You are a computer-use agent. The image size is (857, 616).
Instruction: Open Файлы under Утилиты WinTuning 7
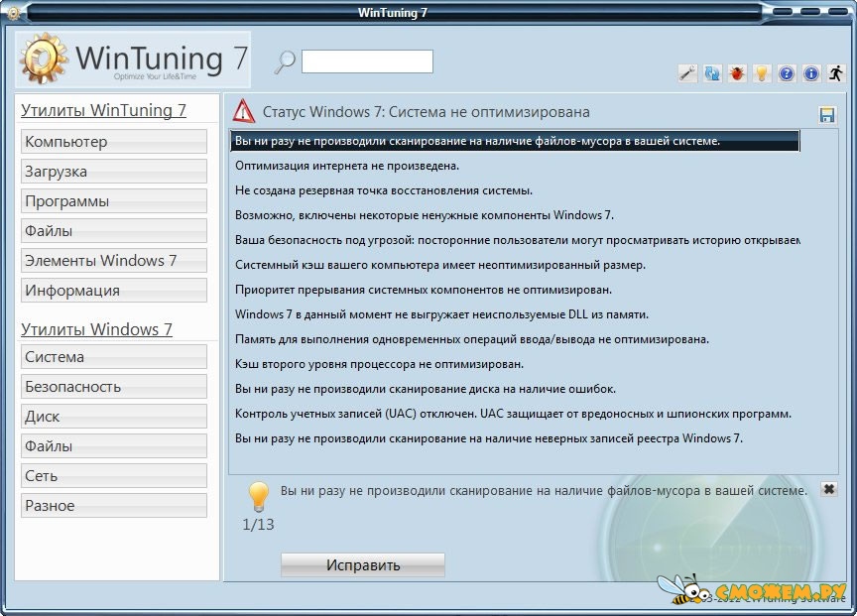coord(114,231)
